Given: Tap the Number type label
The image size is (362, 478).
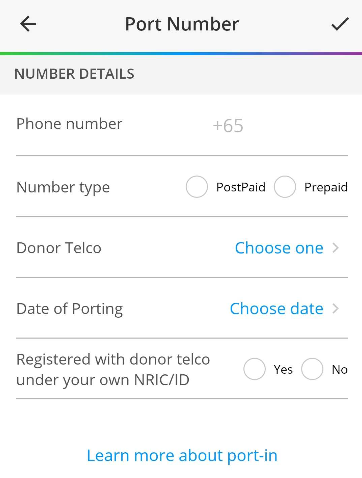Looking at the screenshot, I should coord(63,188).
